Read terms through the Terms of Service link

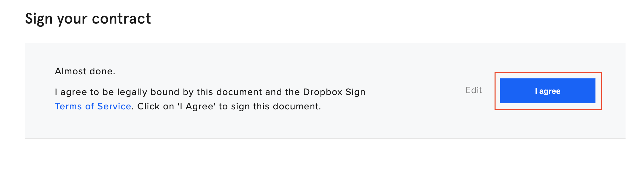click(x=93, y=106)
